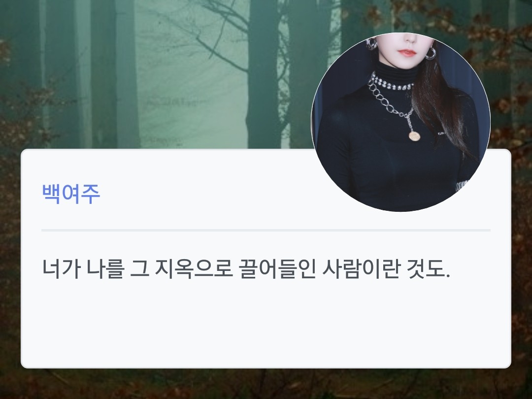This screenshot has width=532, height=399.
Task: Click the gold coin pendant in the portrait
Action: click(415, 136)
